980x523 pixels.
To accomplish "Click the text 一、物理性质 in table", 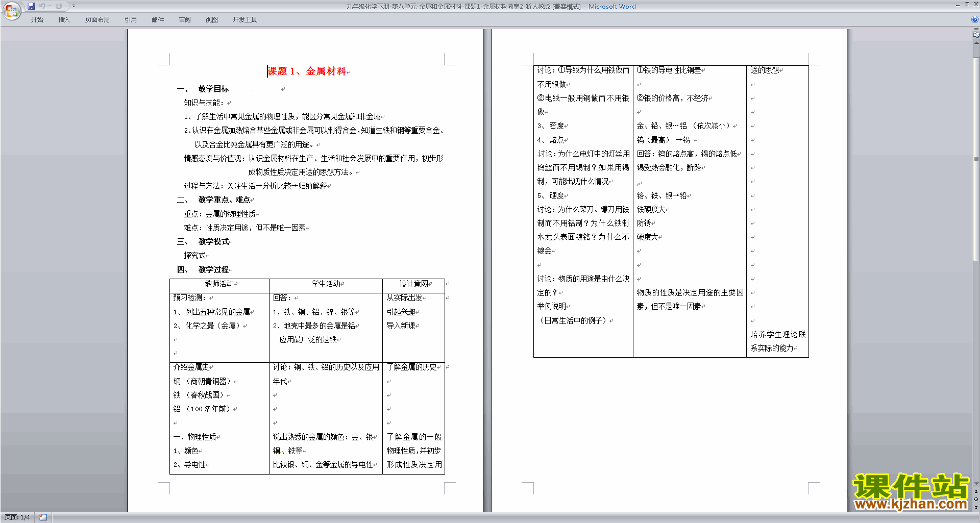I will 195,437.
